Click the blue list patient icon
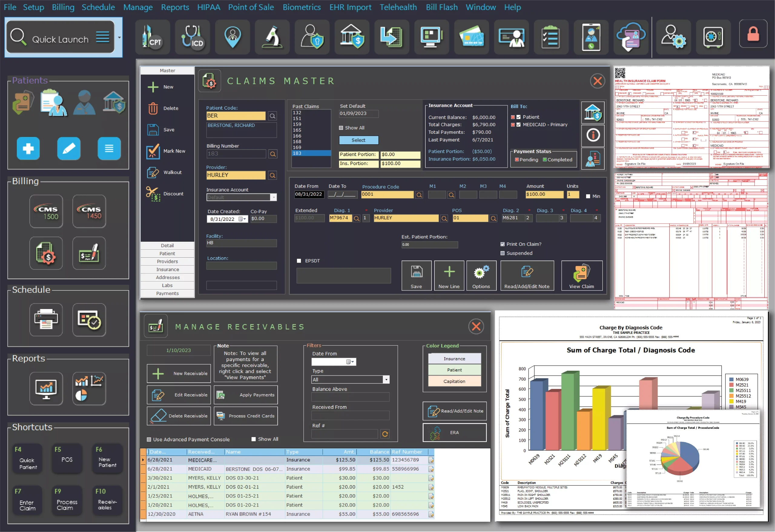This screenshot has height=532, width=775. point(109,148)
